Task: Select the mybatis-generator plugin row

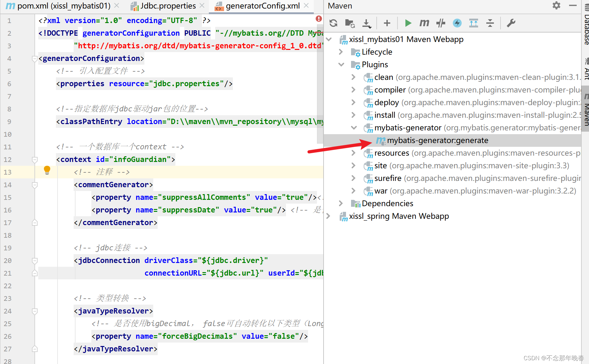Action: pos(452,128)
